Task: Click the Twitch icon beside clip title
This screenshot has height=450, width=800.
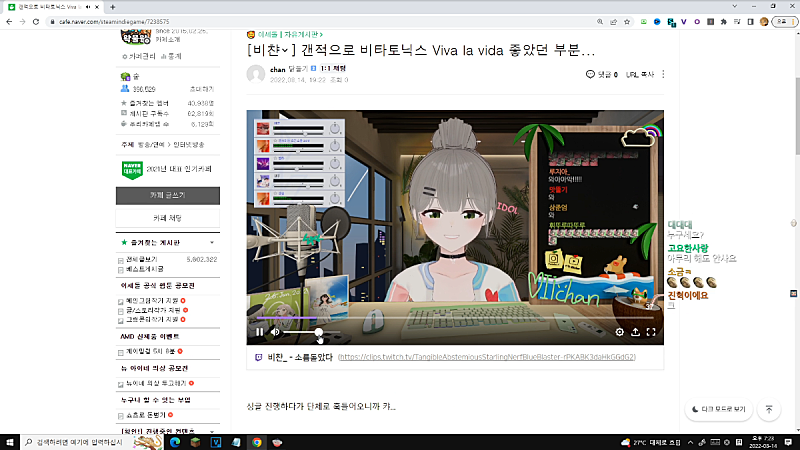Action: (x=258, y=357)
